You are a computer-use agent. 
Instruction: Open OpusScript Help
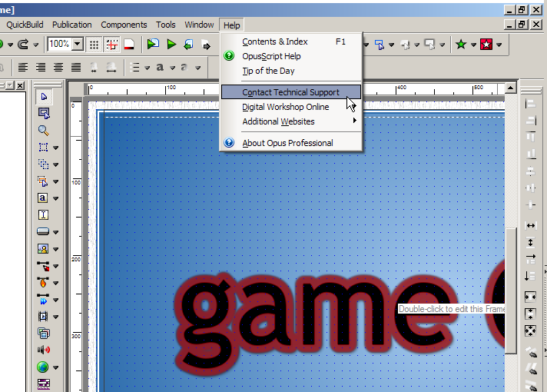pyautogui.click(x=291, y=56)
